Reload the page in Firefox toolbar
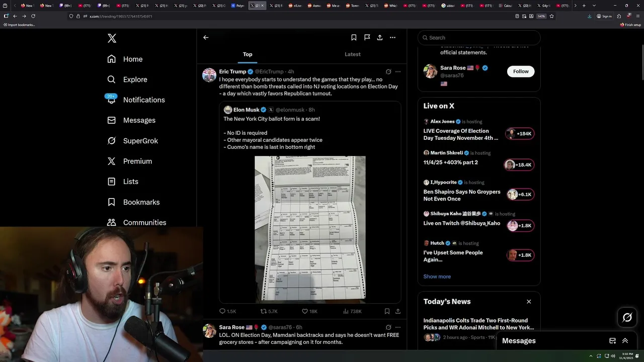 [x=33, y=16]
